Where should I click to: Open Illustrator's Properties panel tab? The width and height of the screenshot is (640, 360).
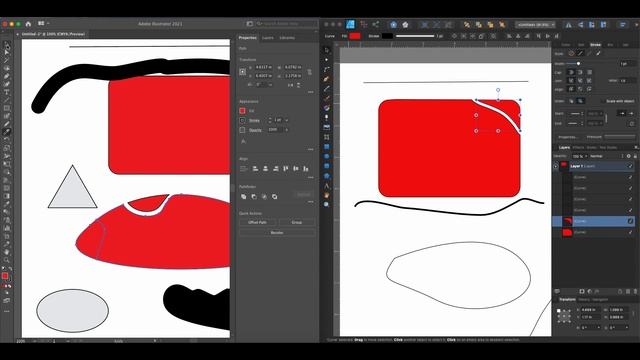(x=247, y=38)
